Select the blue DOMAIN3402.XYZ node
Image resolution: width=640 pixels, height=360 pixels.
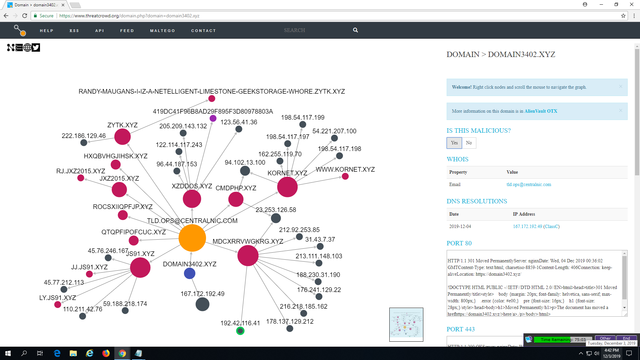click(x=189, y=273)
